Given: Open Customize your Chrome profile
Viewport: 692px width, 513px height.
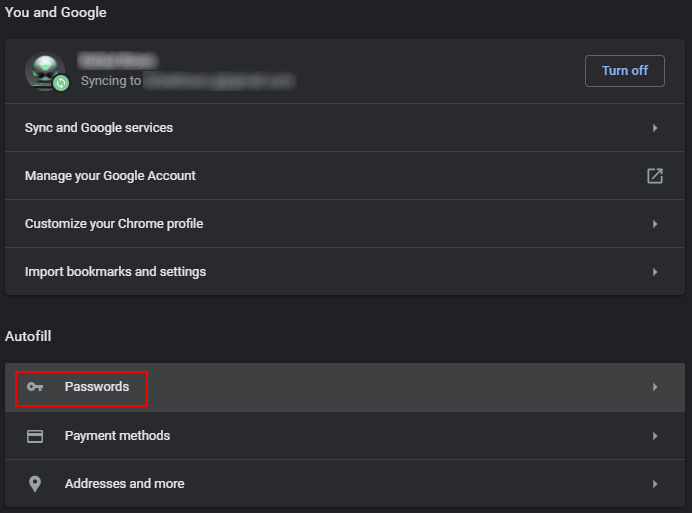Looking at the screenshot, I should 345,224.
